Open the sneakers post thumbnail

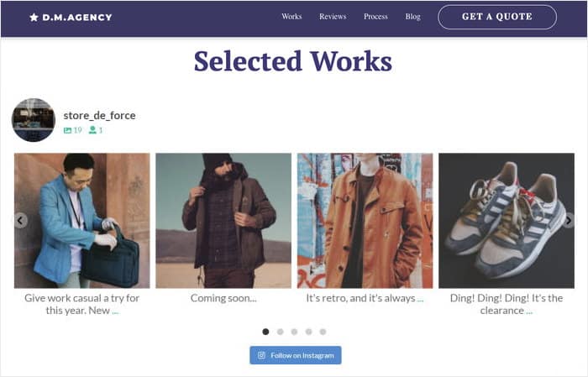(x=507, y=221)
